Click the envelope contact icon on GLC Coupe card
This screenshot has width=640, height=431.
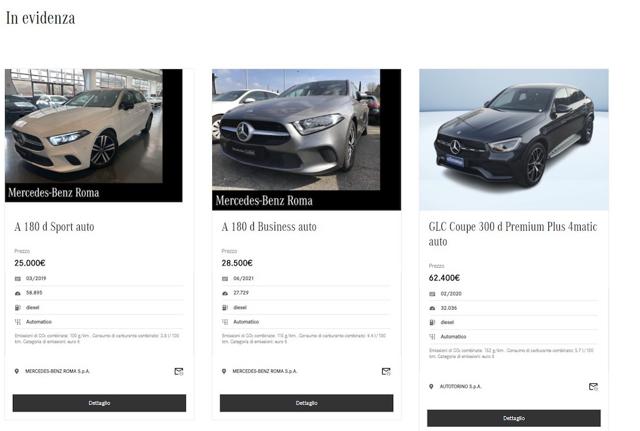pos(593,387)
